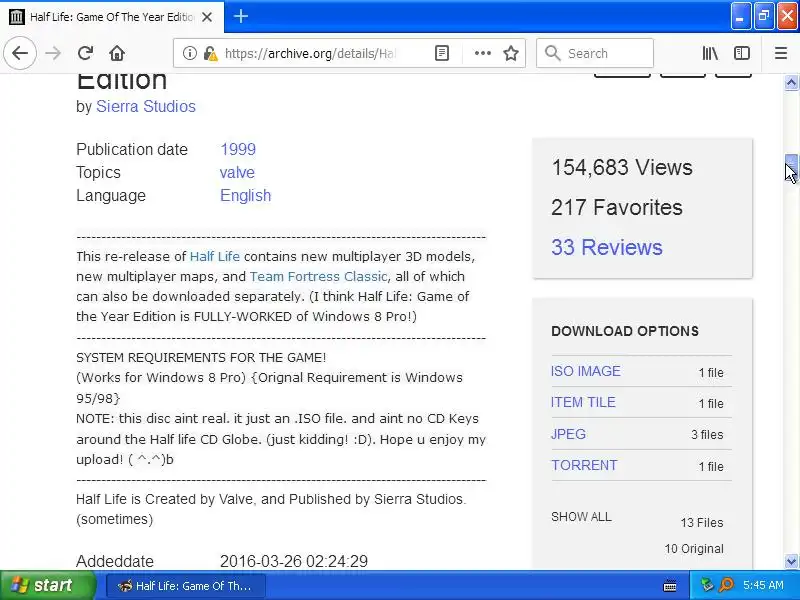Toggle reader view icon
800x600 pixels.
point(442,53)
